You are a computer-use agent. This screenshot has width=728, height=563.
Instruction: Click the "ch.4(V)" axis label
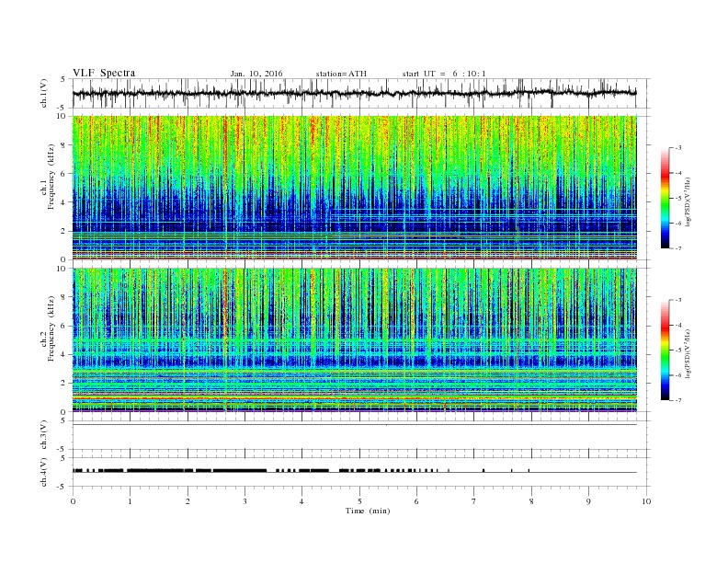pyautogui.click(x=44, y=473)
